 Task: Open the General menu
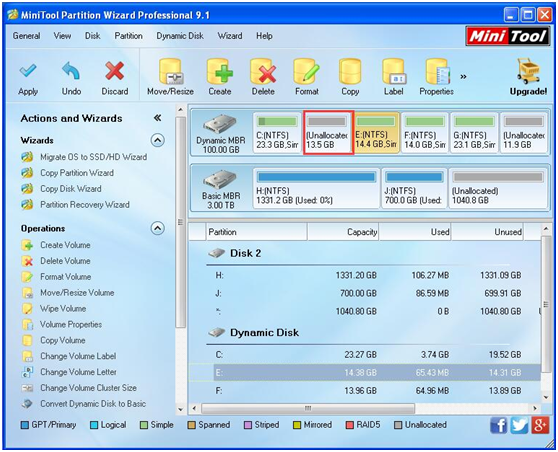pos(26,36)
